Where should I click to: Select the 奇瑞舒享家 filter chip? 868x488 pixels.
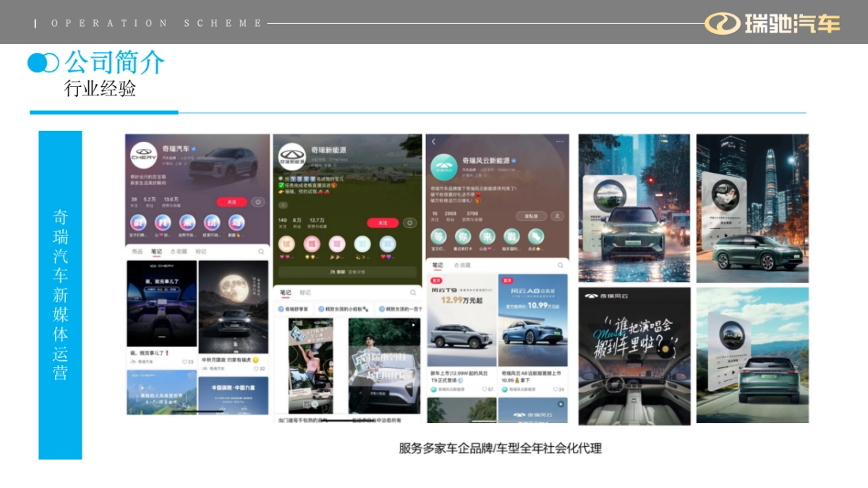tap(294, 308)
